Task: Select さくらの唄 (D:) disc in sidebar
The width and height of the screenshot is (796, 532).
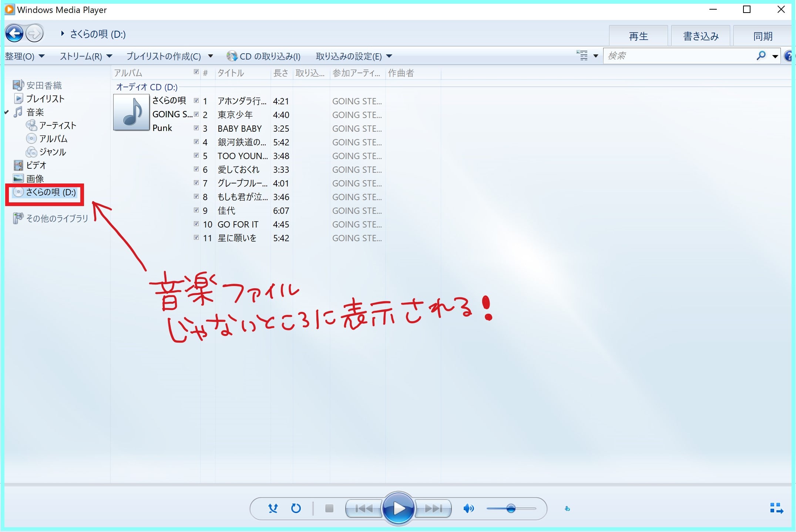Action: tap(44, 192)
